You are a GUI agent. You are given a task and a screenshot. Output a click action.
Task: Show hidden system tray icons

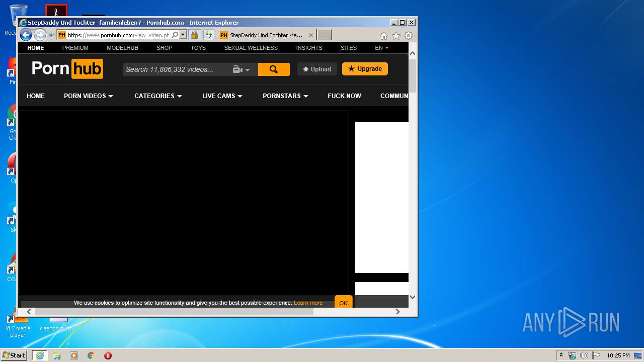point(561,355)
